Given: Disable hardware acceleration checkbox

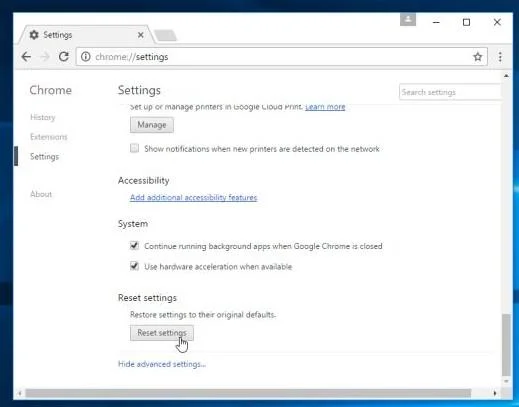Looking at the screenshot, I should (134, 266).
